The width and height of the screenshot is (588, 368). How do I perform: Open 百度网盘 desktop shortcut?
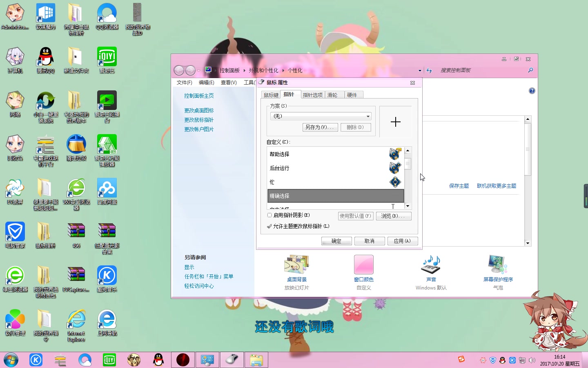tap(107, 191)
